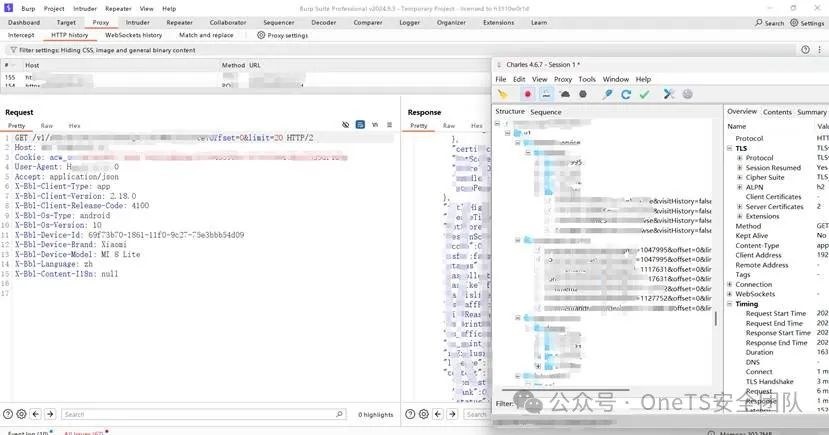Open the Proxy menu in Charles
Viewport: 829px width, 435px height.
563,79
